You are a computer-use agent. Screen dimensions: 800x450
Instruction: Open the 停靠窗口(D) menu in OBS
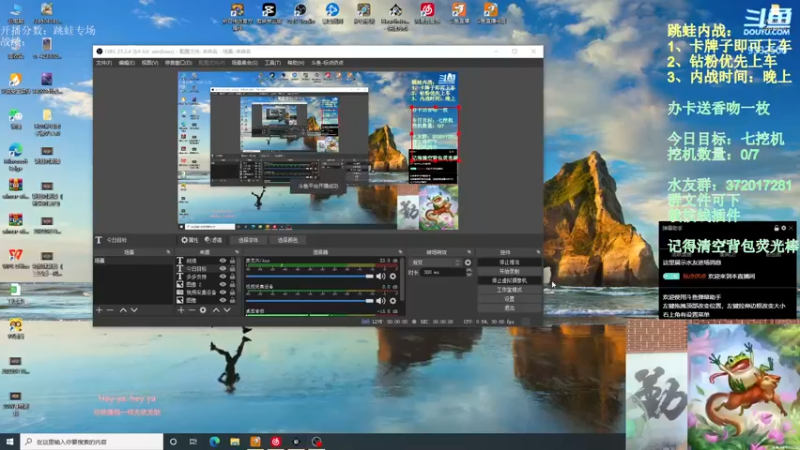(x=178, y=63)
